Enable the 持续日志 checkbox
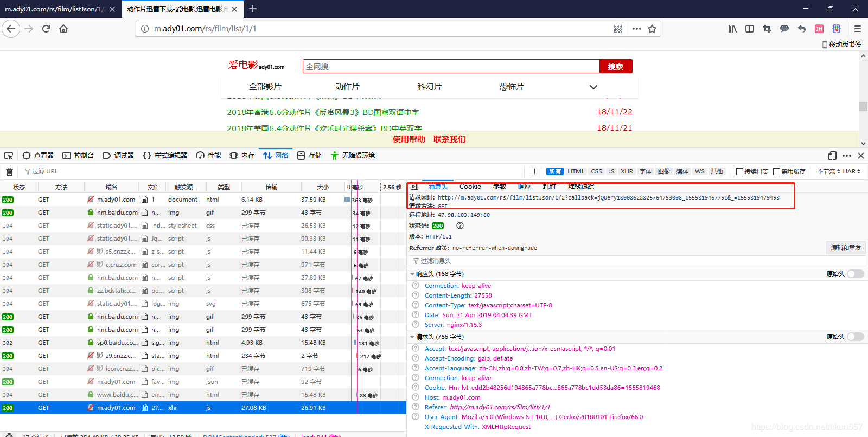The width and height of the screenshot is (868, 437). point(739,171)
